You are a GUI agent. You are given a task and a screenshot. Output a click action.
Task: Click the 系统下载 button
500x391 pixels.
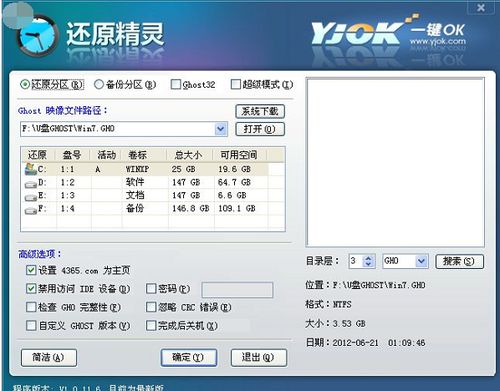click(260, 111)
